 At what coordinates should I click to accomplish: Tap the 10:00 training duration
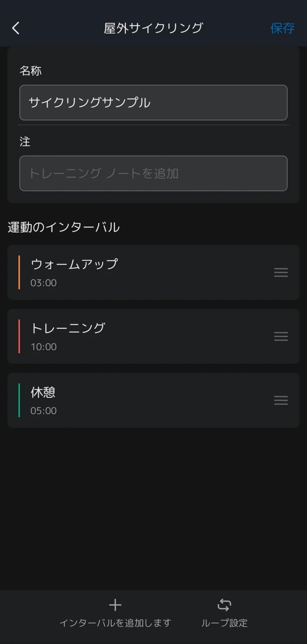[x=44, y=347]
